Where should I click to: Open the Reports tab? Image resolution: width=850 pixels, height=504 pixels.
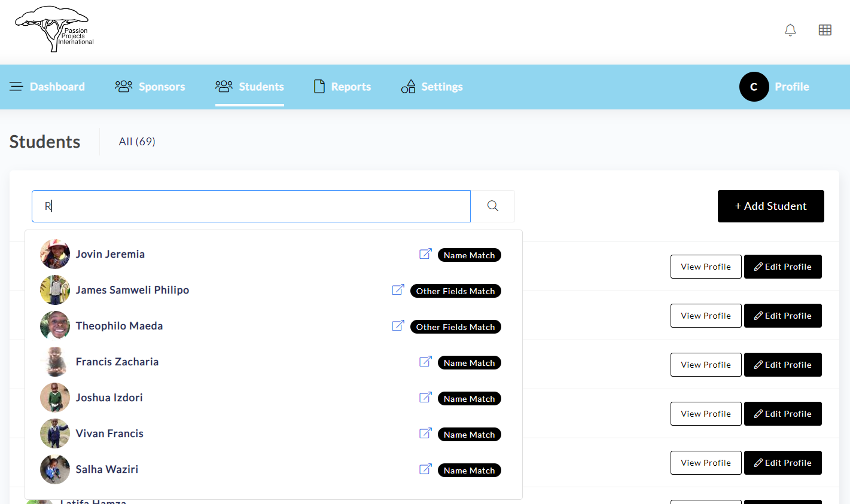[342, 87]
